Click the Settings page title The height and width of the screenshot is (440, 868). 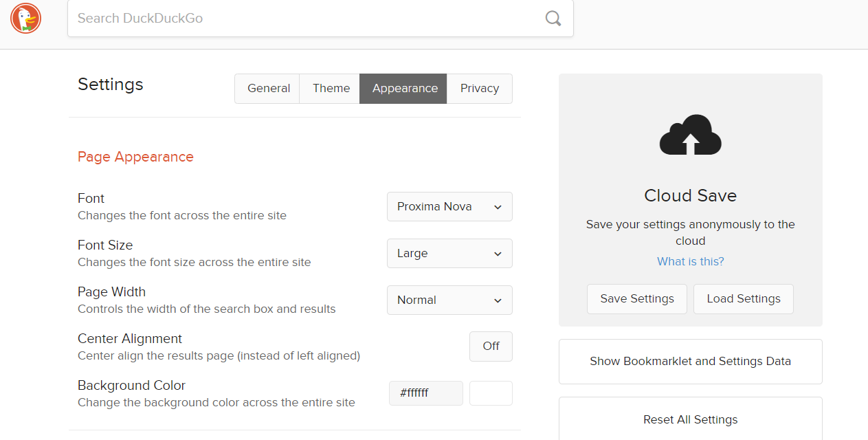(111, 85)
